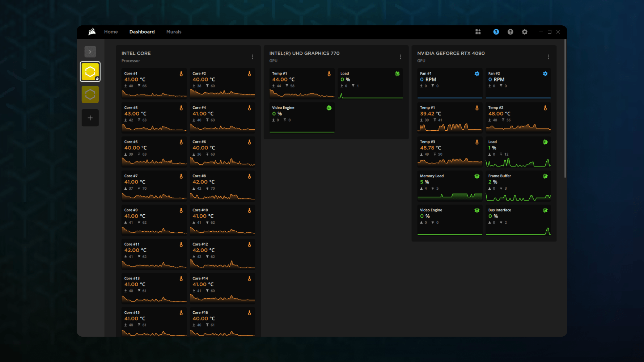Open the help question mark icon
The image size is (644, 362).
tap(510, 32)
